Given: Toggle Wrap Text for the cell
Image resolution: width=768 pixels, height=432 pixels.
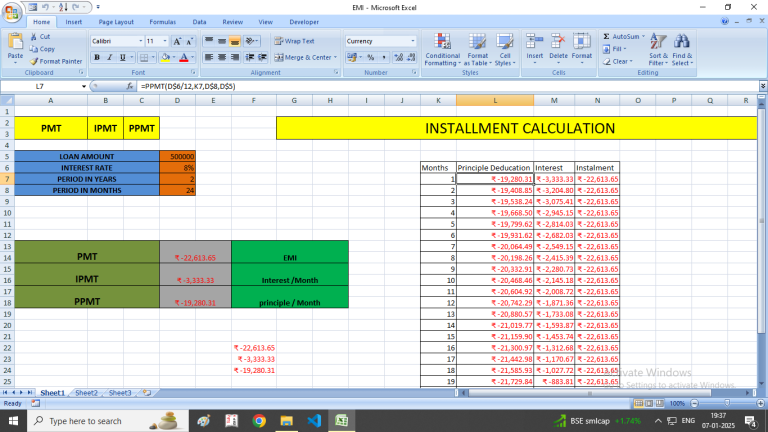Looking at the screenshot, I should [x=293, y=41].
